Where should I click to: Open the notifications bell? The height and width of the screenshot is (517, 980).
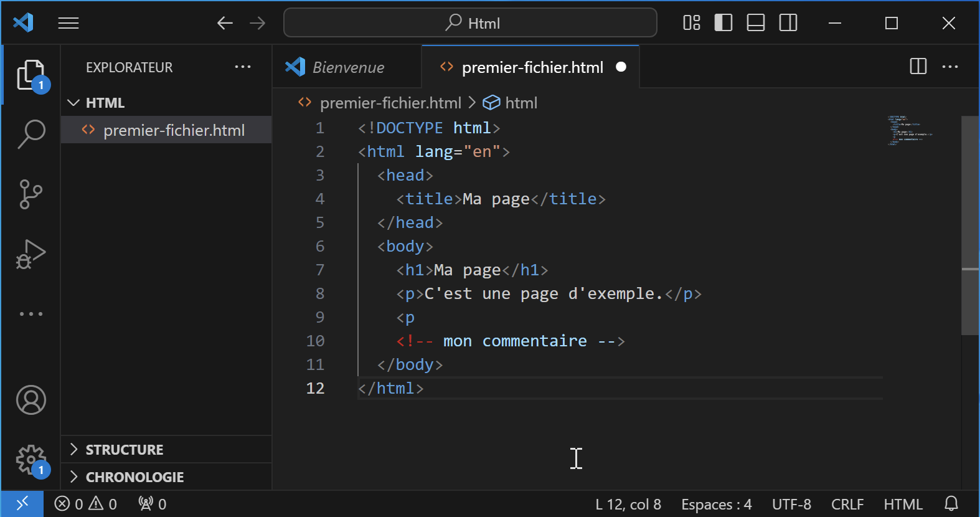click(951, 503)
